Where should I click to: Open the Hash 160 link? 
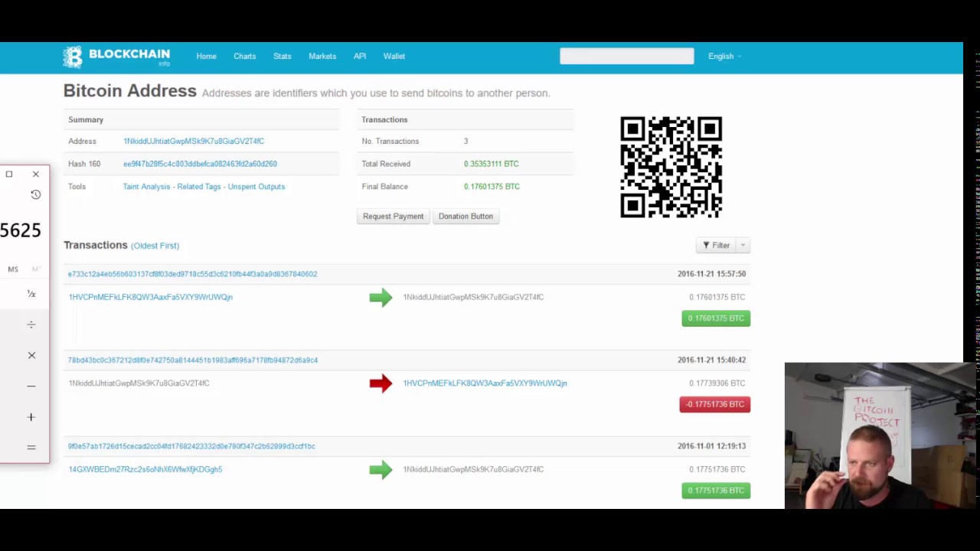click(x=200, y=164)
